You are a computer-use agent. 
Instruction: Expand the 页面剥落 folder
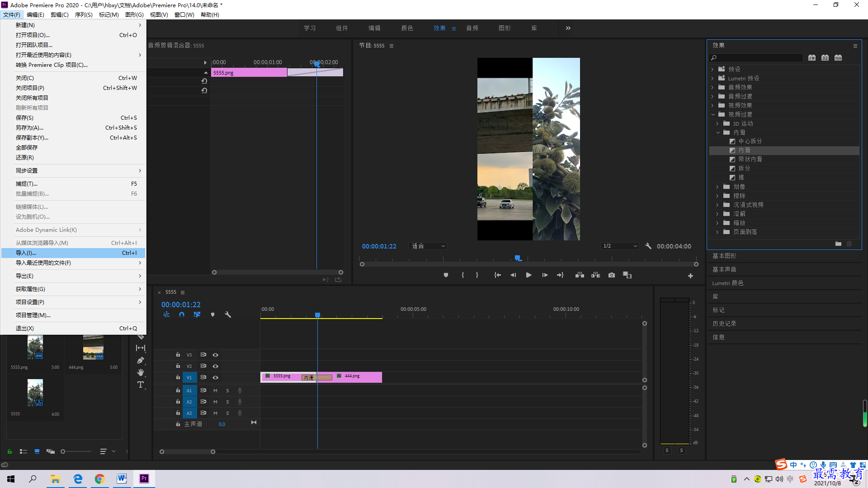click(x=717, y=232)
